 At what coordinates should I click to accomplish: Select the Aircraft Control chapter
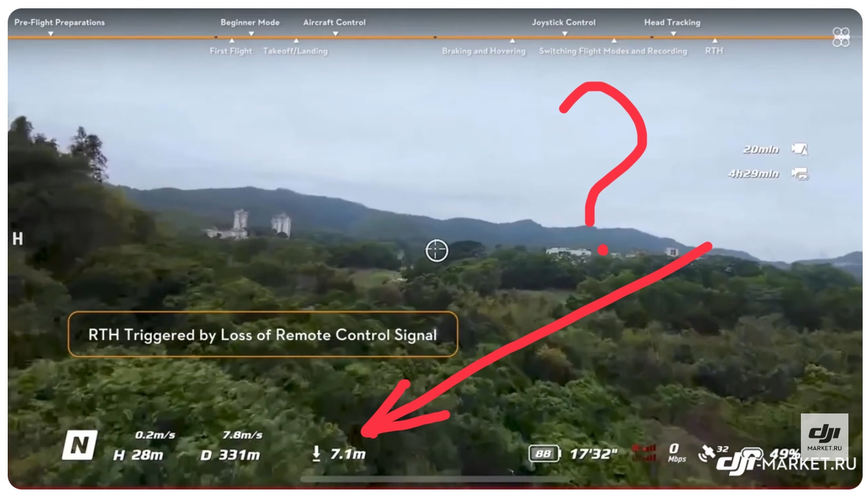point(334,23)
